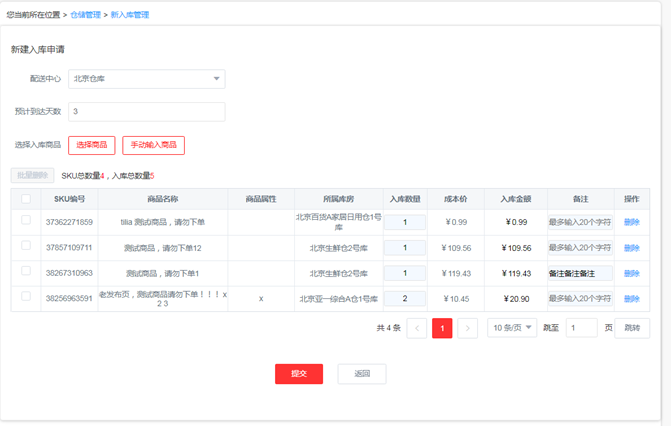Check the row for SKU 38267310963

(x=26, y=272)
